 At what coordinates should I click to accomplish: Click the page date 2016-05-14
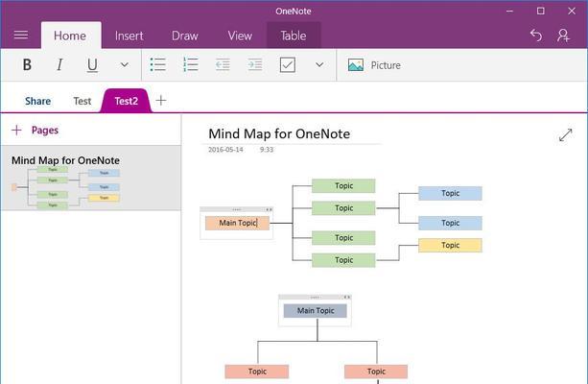click(x=225, y=150)
